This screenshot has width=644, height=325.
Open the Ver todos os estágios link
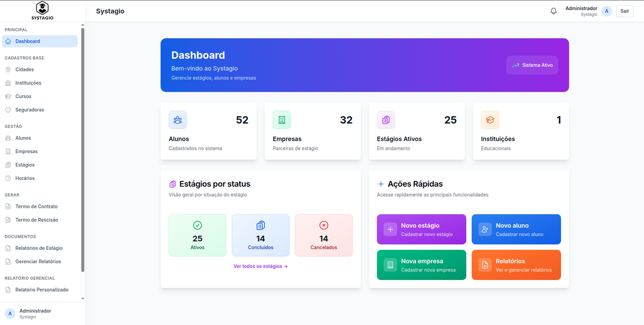point(260,266)
